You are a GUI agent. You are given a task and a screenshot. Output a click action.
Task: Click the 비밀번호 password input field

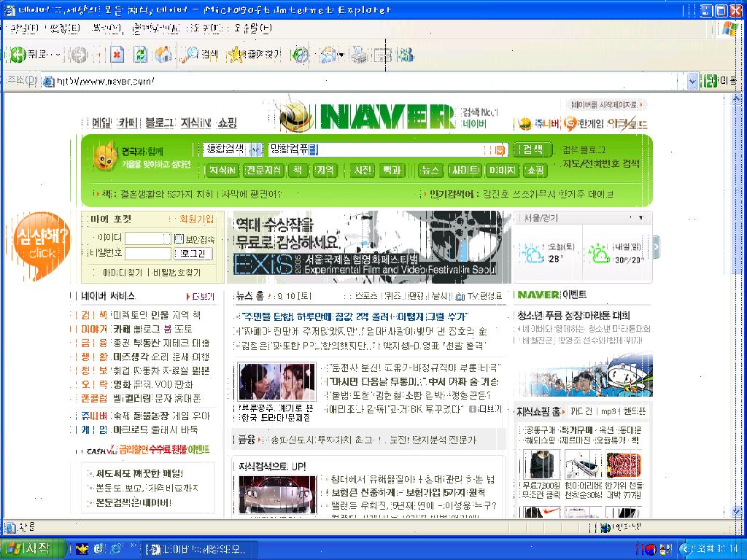point(147,253)
